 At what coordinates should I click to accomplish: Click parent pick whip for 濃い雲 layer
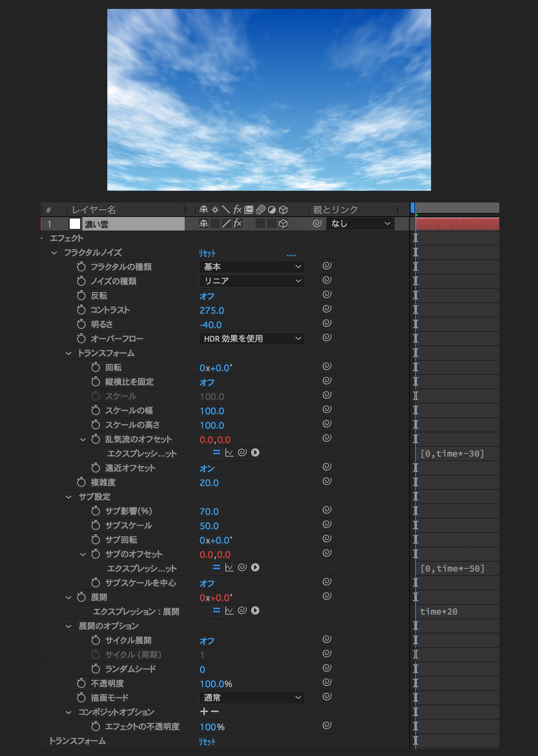point(317,223)
